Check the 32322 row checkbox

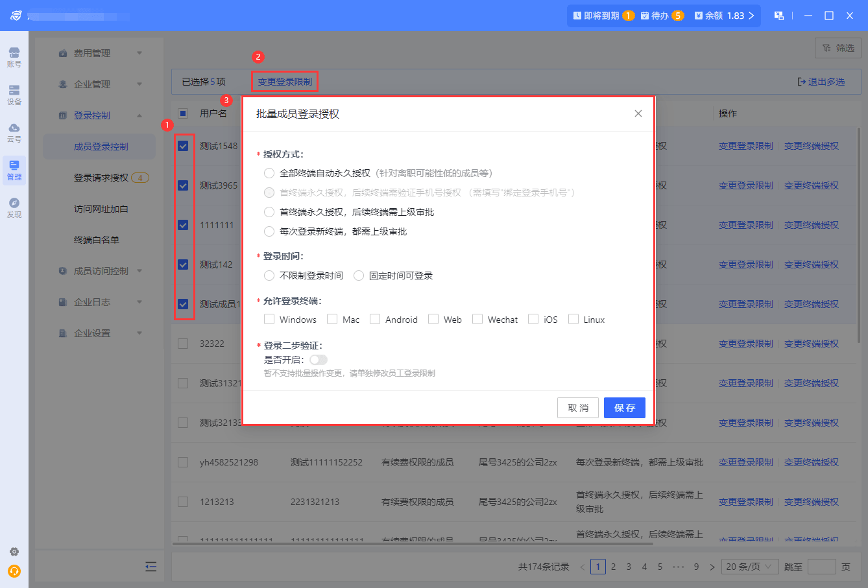click(x=183, y=344)
